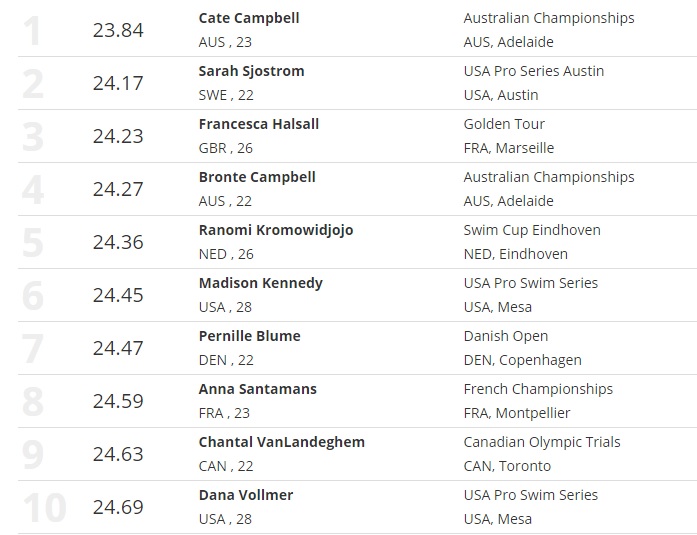Click Anna Santamans' name
Image resolution: width=697 pixels, height=535 pixels.
pos(255,389)
